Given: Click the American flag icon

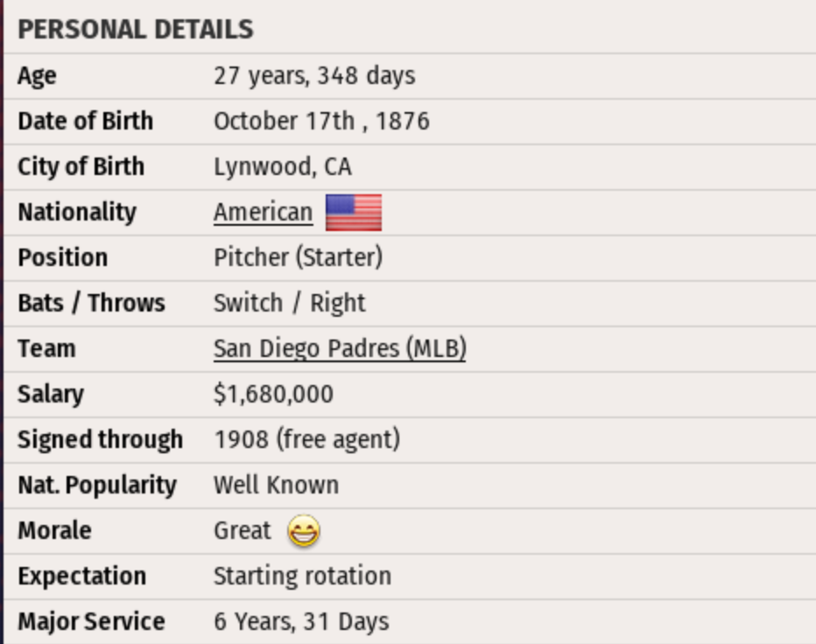Looking at the screenshot, I should 354,213.
